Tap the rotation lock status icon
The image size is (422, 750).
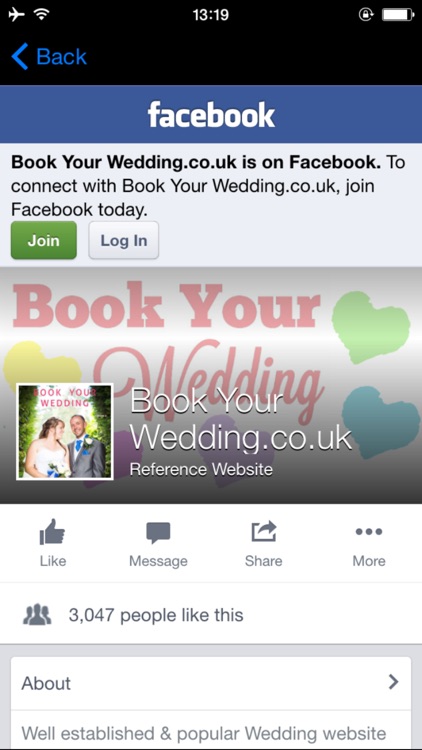tap(366, 15)
